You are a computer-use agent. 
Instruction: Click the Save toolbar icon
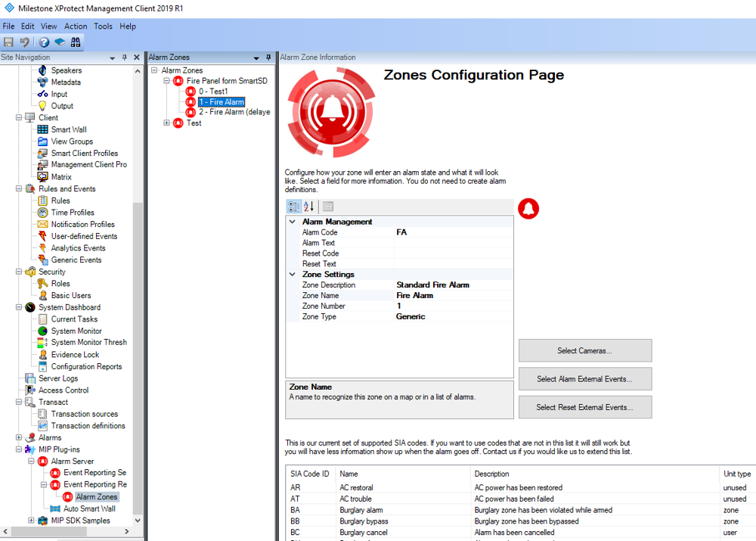tap(9, 42)
